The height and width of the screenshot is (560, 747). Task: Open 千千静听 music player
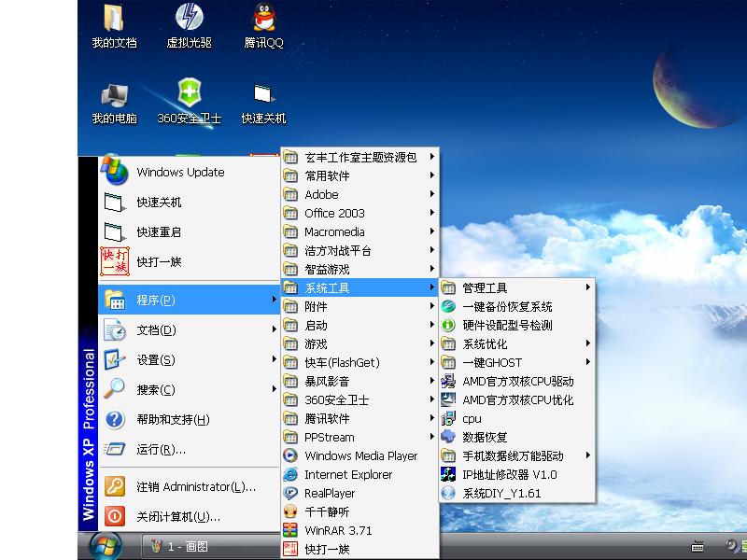pyautogui.click(x=327, y=511)
